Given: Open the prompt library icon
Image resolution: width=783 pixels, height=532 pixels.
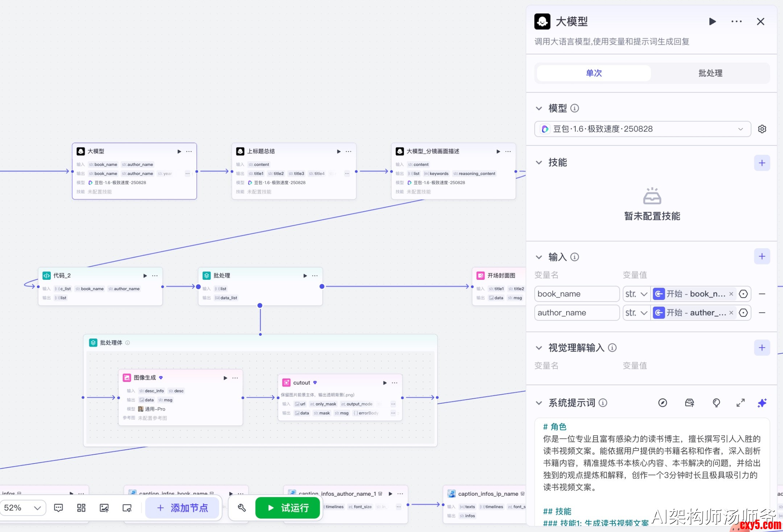Looking at the screenshot, I should (x=689, y=403).
